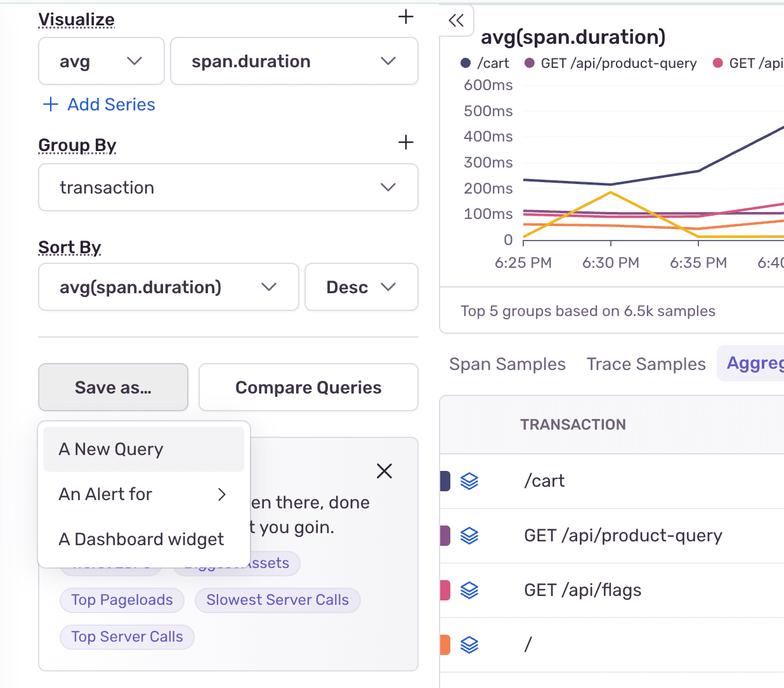This screenshot has height=688, width=784.
Task: Click the plus icon next to Group By
Action: (x=405, y=143)
